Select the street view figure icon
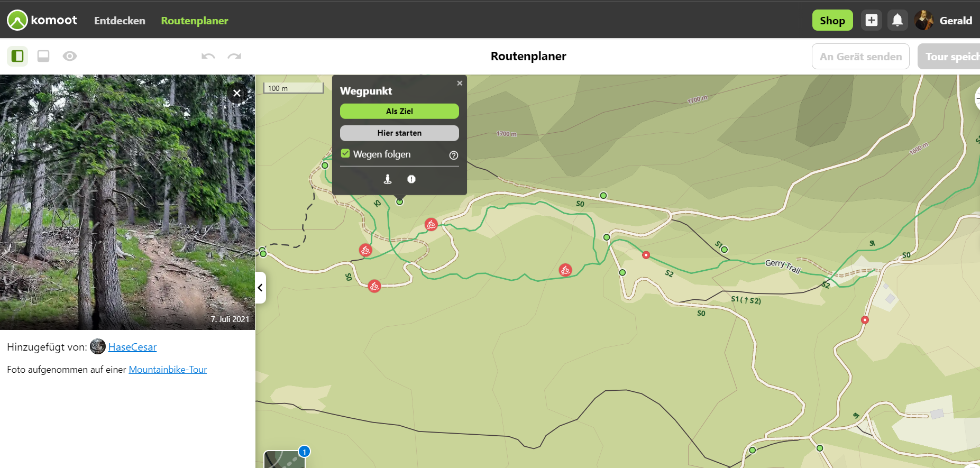 point(388,179)
